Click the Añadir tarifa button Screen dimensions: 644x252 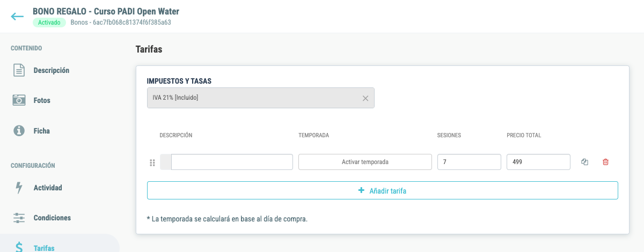point(383,190)
